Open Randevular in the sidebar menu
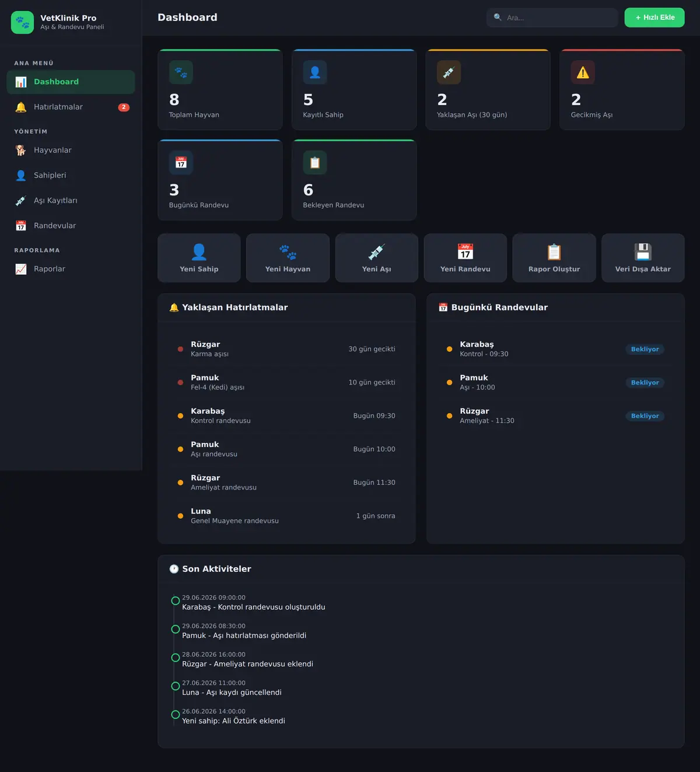The width and height of the screenshot is (700, 772). click(x=71, y=225)
